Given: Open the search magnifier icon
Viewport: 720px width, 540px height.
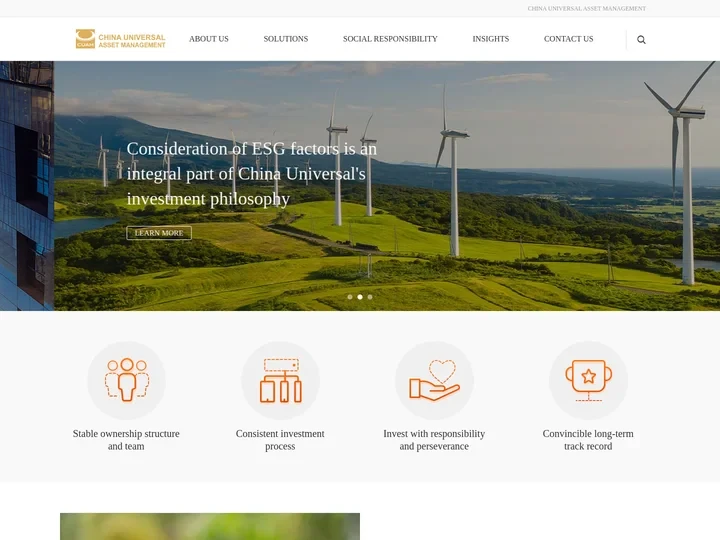Looking at the screenshot, I should (x=641, y=39).
